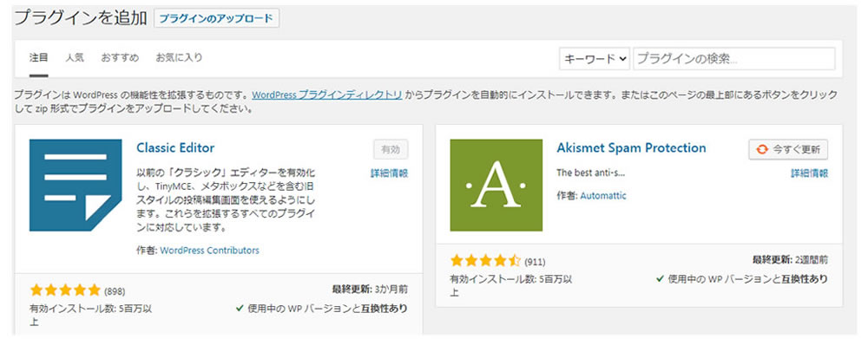
Task: Click the Classic Editor plugin icon
Action: [76, 186]
